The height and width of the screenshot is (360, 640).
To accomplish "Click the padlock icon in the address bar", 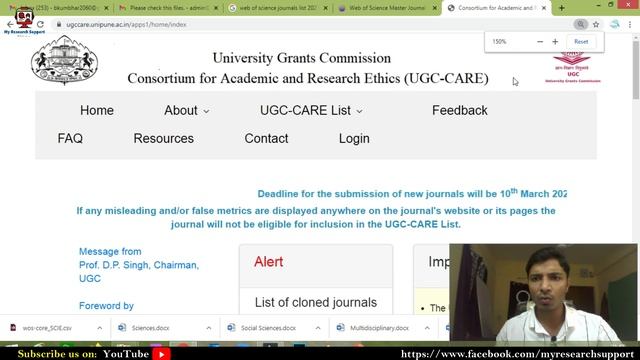I will click(x=59, y=24).
